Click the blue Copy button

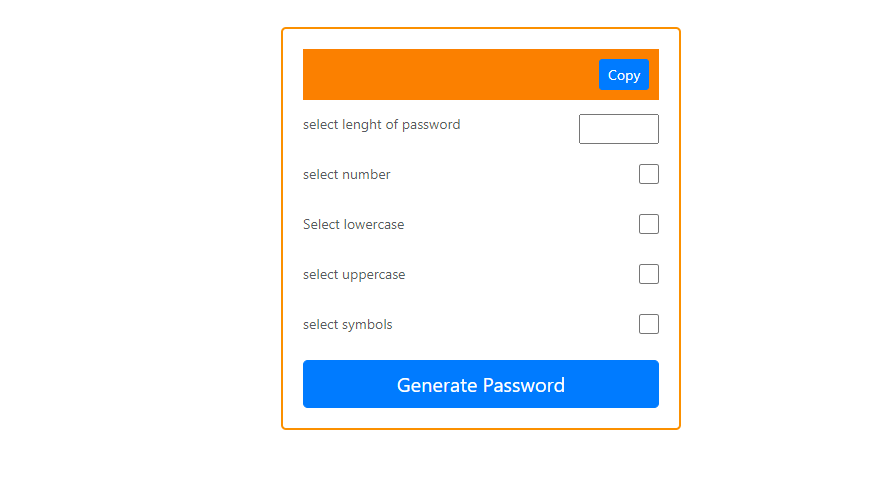pos(623,75)
